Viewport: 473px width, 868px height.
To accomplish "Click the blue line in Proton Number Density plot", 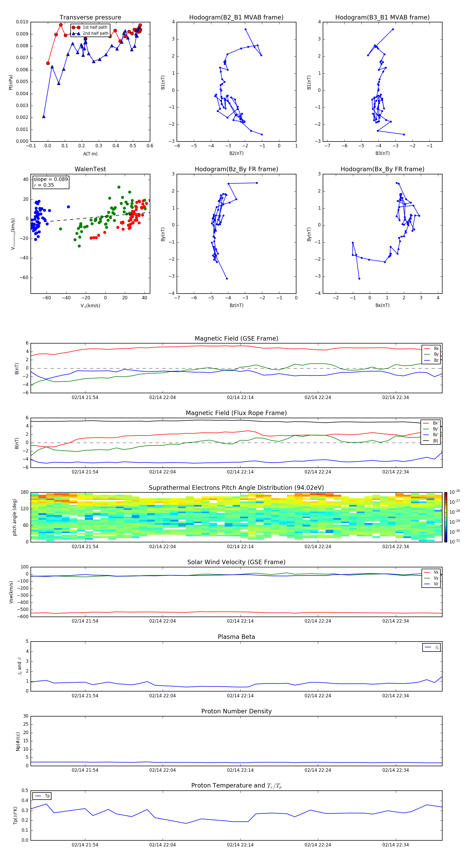I will pos(236,763).
